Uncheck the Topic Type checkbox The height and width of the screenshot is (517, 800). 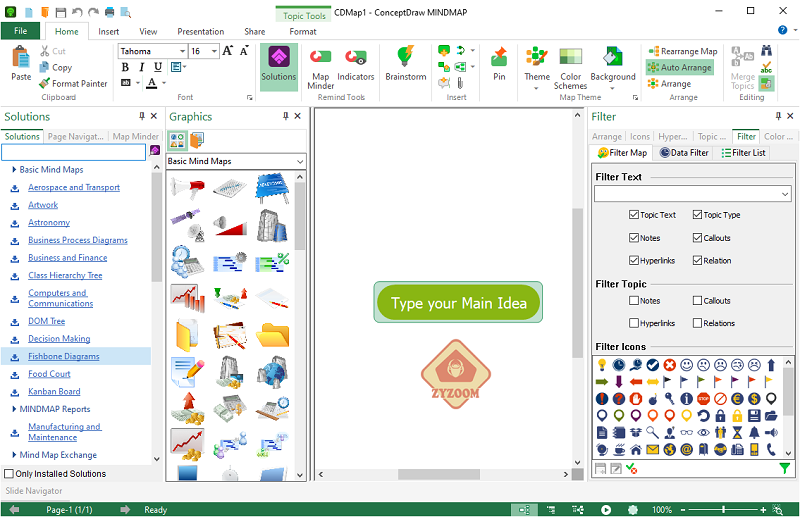(697, 215)
